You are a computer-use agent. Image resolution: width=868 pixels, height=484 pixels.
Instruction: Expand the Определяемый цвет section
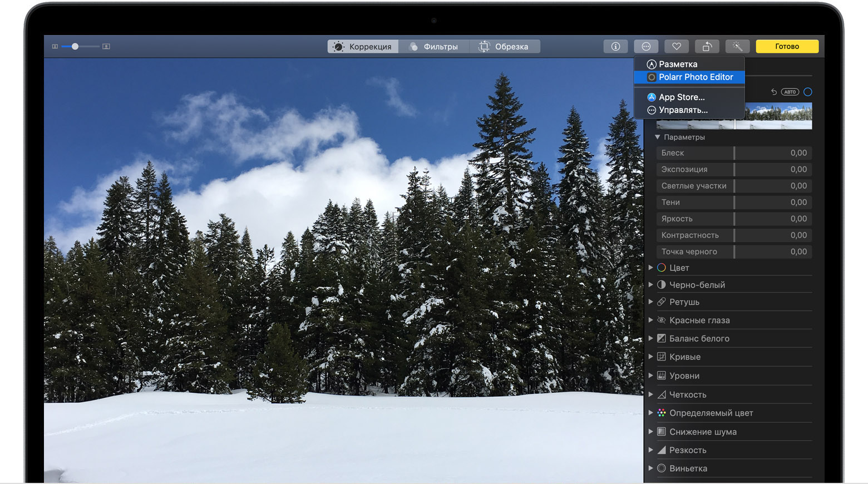[650, 413]
